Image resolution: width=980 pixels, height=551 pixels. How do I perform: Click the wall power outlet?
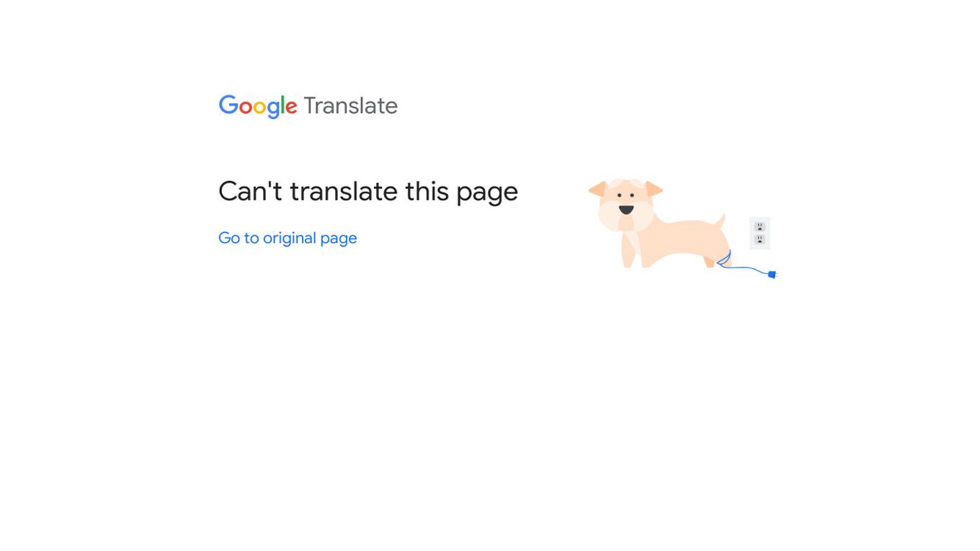pos(759,233)
